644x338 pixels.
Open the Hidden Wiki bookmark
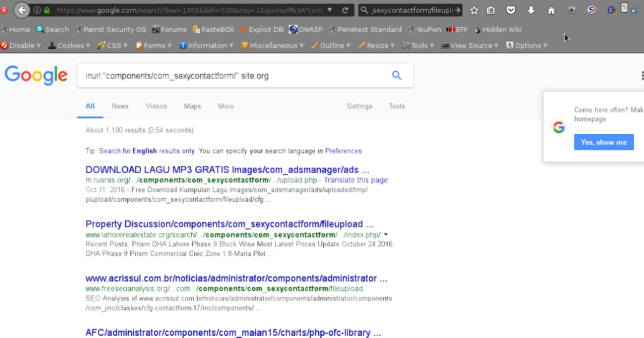click(497, 30)
